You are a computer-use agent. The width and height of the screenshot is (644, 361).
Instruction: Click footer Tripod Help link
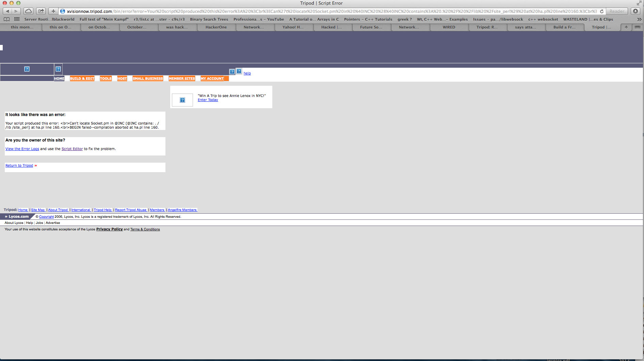(x=102, y=210)
